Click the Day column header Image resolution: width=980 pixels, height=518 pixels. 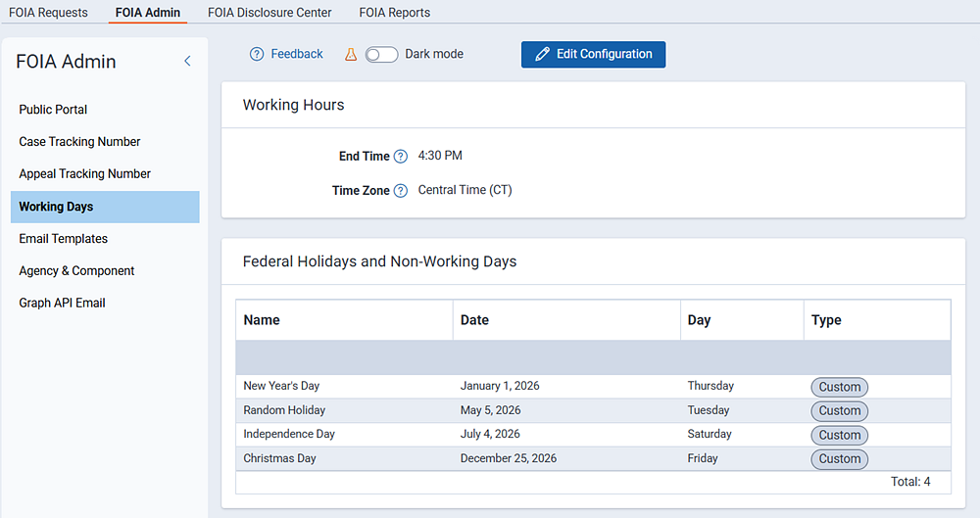[742, 320]
